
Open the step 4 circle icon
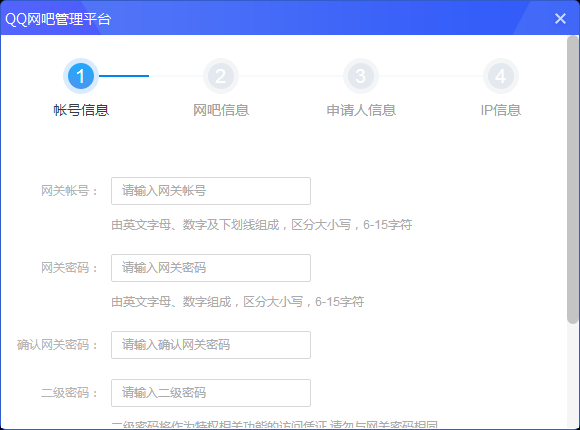pyautogui.click(x=501, y=76)
